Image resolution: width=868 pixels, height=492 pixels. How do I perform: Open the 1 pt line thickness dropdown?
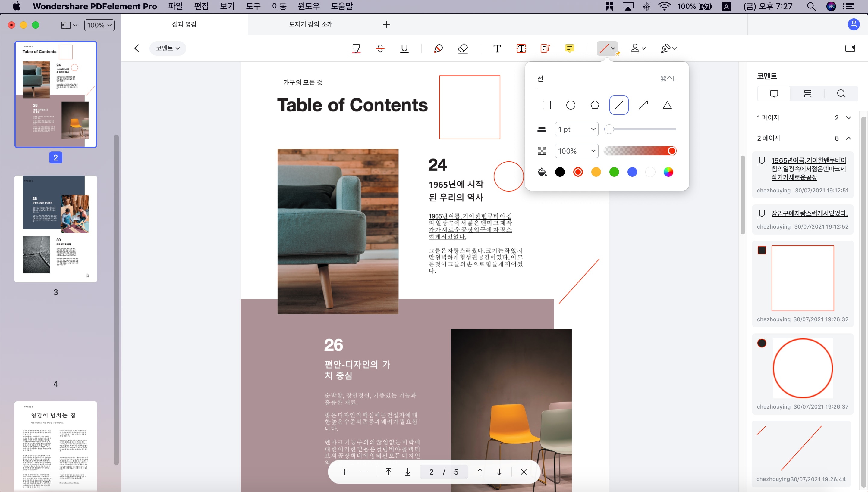577,129
